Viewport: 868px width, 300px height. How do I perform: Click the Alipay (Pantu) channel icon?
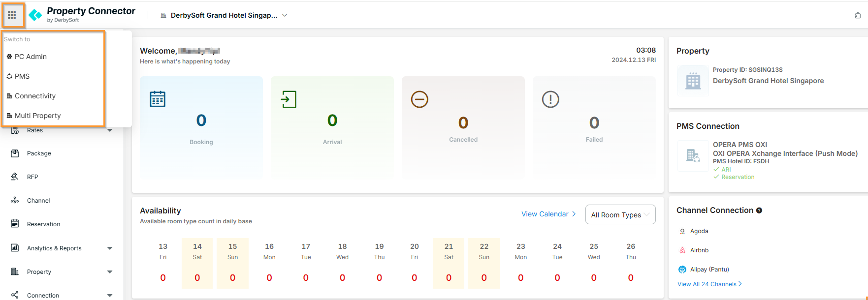point(682,270)
